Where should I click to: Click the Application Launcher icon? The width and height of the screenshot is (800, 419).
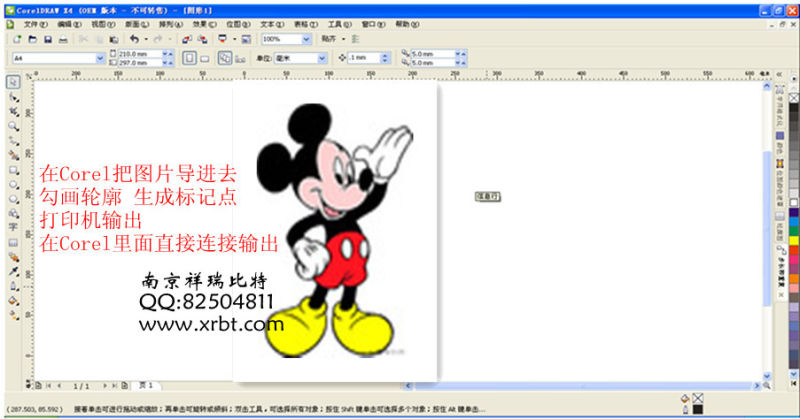coord(222,39)
